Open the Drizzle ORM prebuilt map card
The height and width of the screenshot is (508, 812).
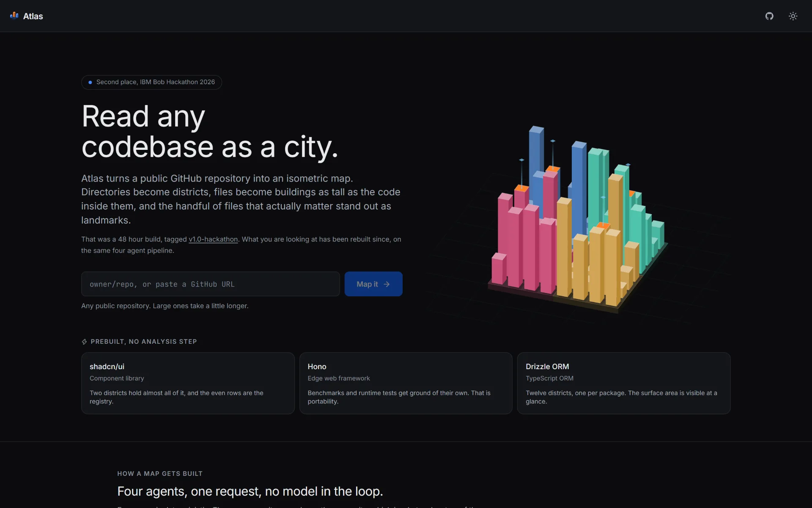pos(624,383)
